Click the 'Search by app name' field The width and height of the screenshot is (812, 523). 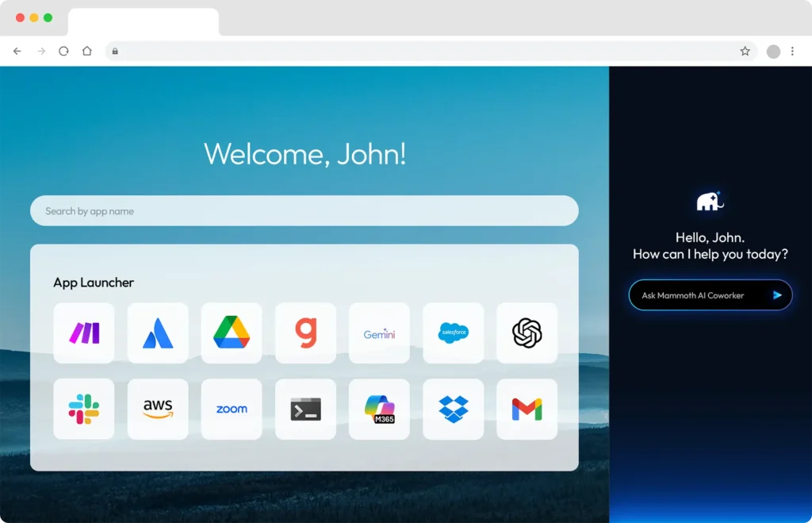point(304,211)
